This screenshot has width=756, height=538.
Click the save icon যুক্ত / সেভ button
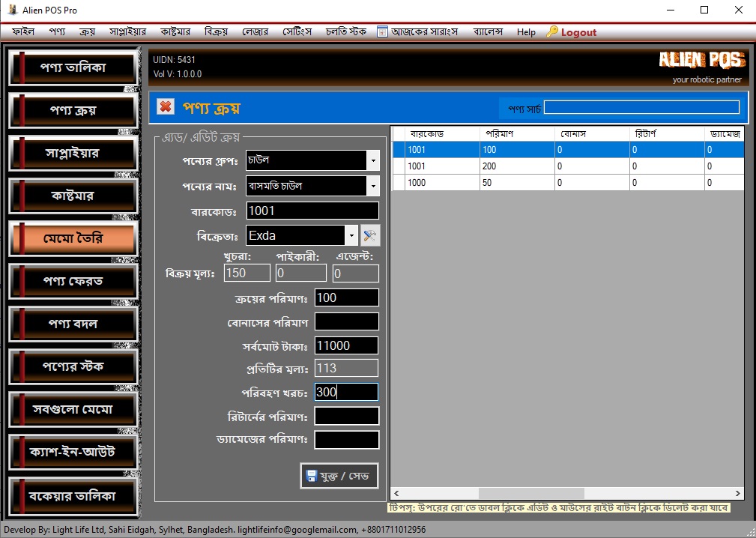[339, 476]
